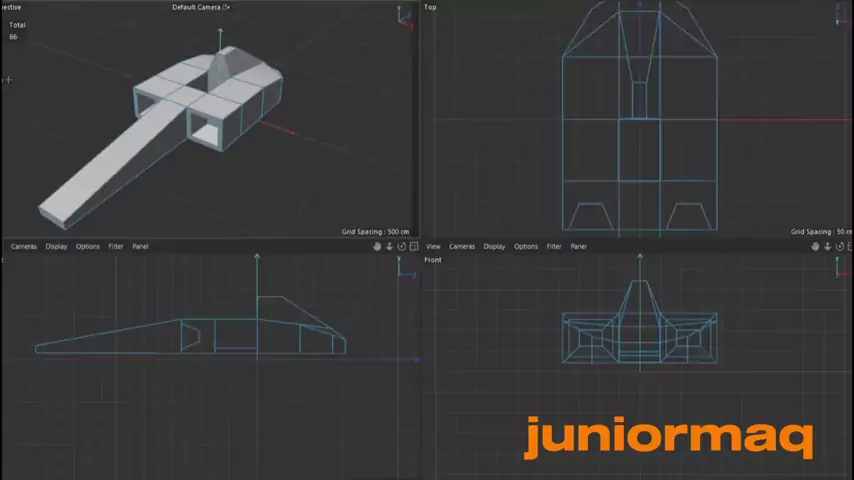The width and height of the screenshot is (854, 480).
Task: Open the Filter menu of the side viewport
Action: coord(116,246)
